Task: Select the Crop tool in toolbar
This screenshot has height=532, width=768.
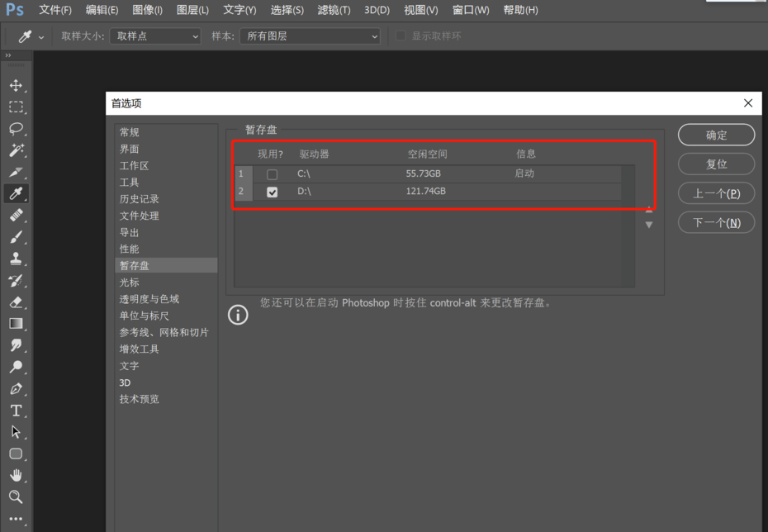Action: [16, 172]
